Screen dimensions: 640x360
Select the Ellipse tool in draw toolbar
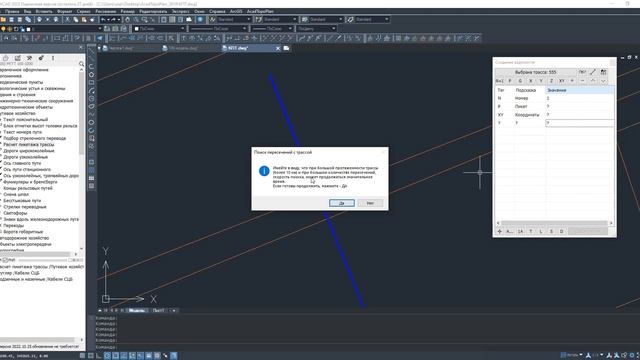pos(91,122)
